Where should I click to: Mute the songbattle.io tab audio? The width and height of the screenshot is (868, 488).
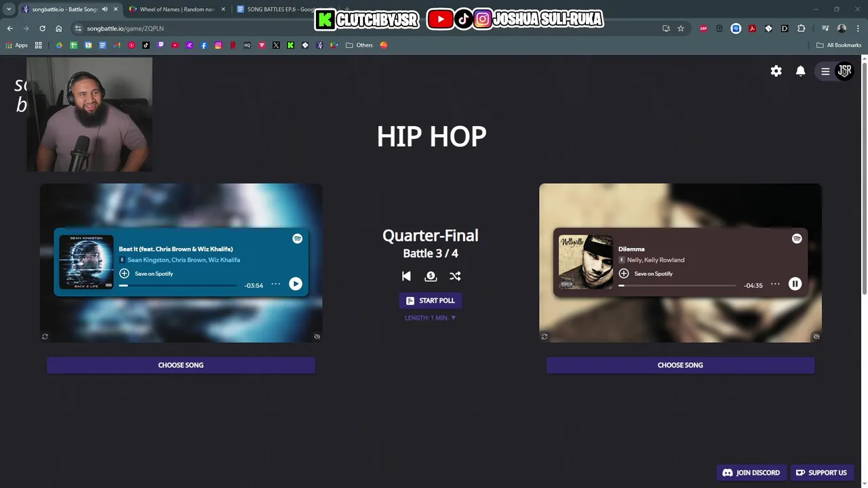coord(104,9)
